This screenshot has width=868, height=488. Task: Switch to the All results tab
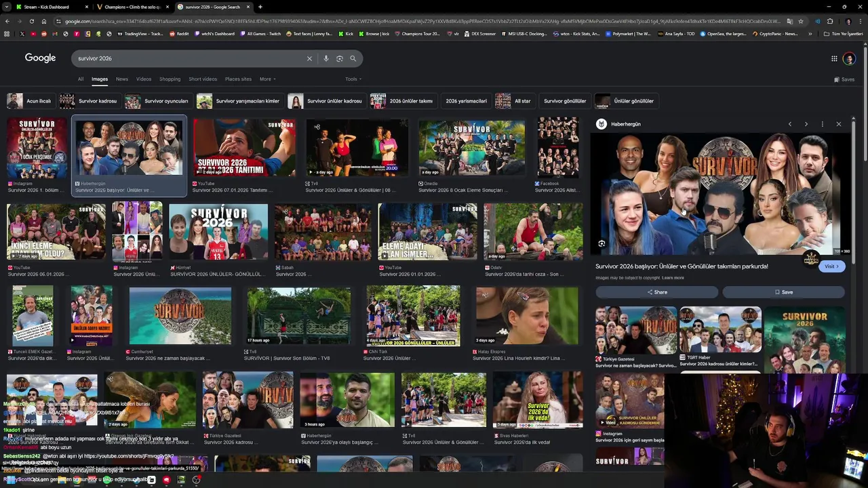(81, 79)
